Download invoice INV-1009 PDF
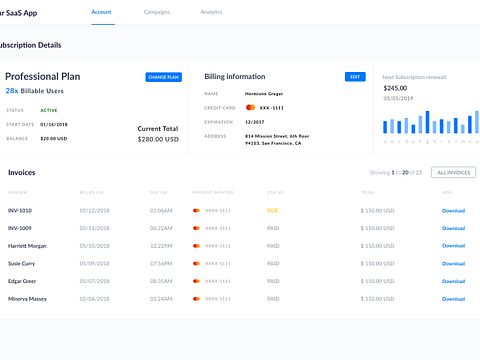This screenshot has width=480, height=360. (x=453, y=228)
